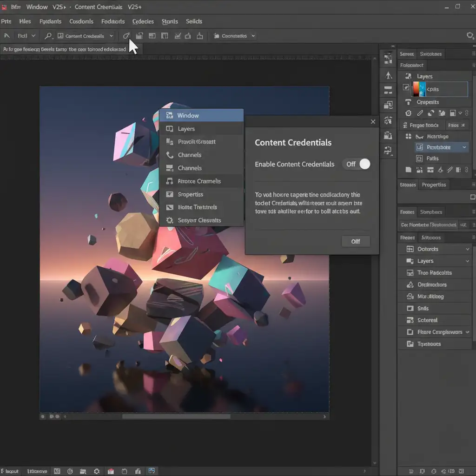
Task: Click the Olff button in Content Credentials dialog
Action: [x=355, y=241]
